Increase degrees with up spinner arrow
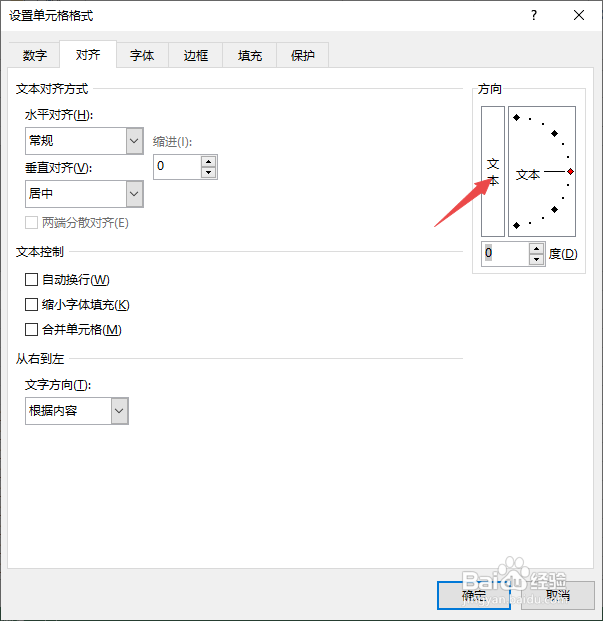Viewport: 603px width, 621px height. click(536, 248)
